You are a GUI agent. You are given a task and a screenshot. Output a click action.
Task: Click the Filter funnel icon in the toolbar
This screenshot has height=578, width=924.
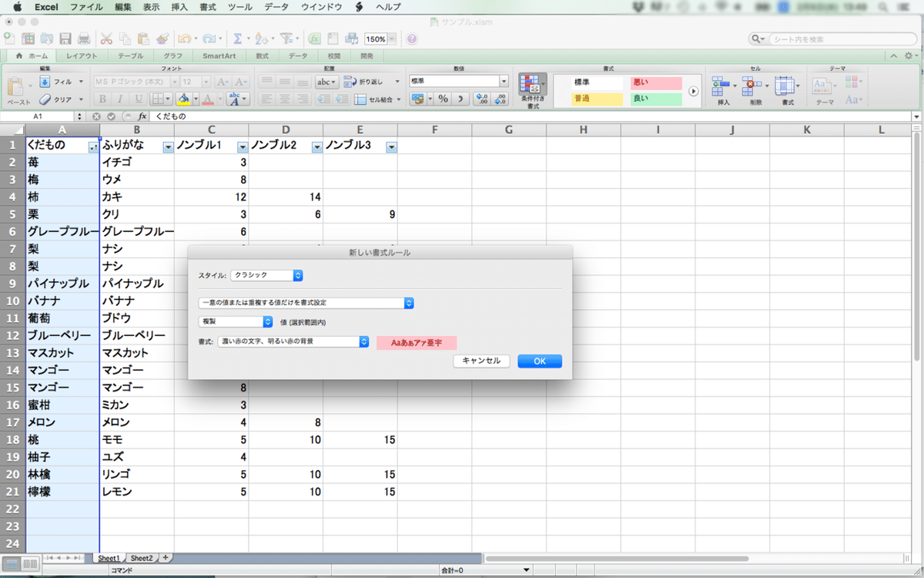pyautogui.click(x=286, y=39)
